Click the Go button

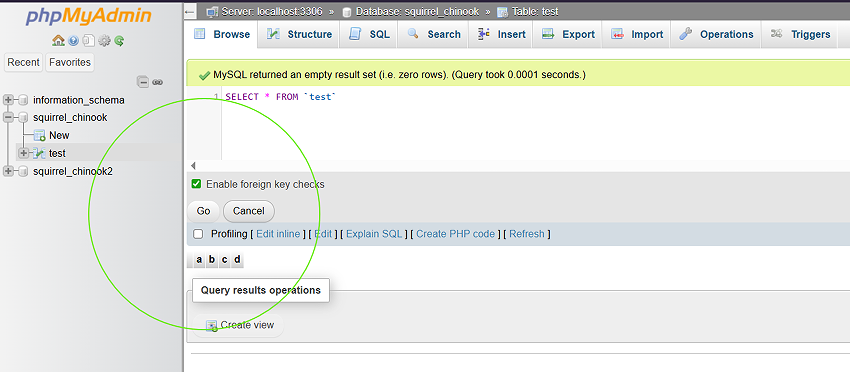[203, 211]
